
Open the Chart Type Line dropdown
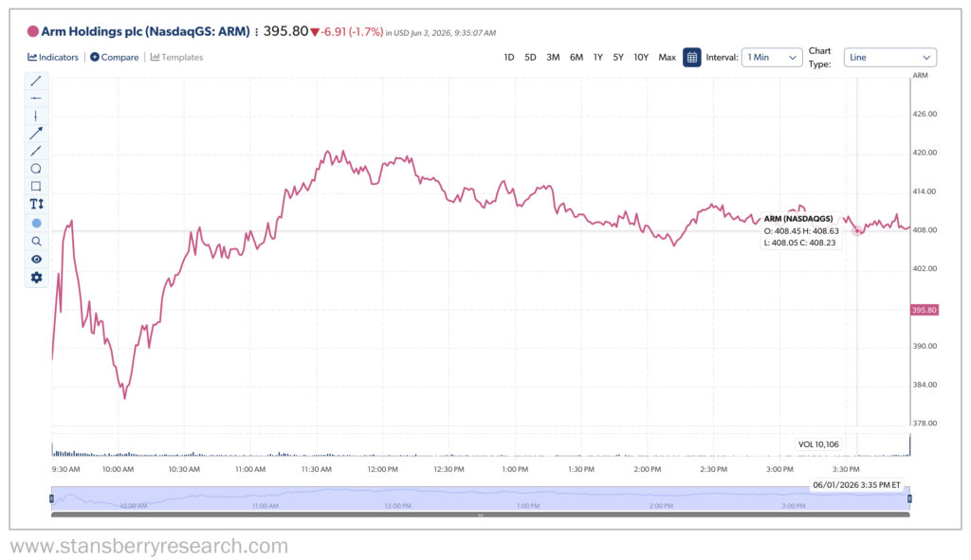click(x=889, y=58)
